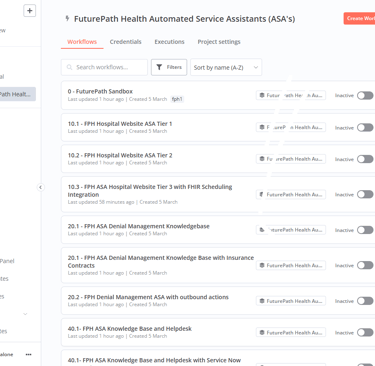
Task: Open 10.3 Tier 3 with FHIR Scheduling Integration
Action: coord(150,191)
